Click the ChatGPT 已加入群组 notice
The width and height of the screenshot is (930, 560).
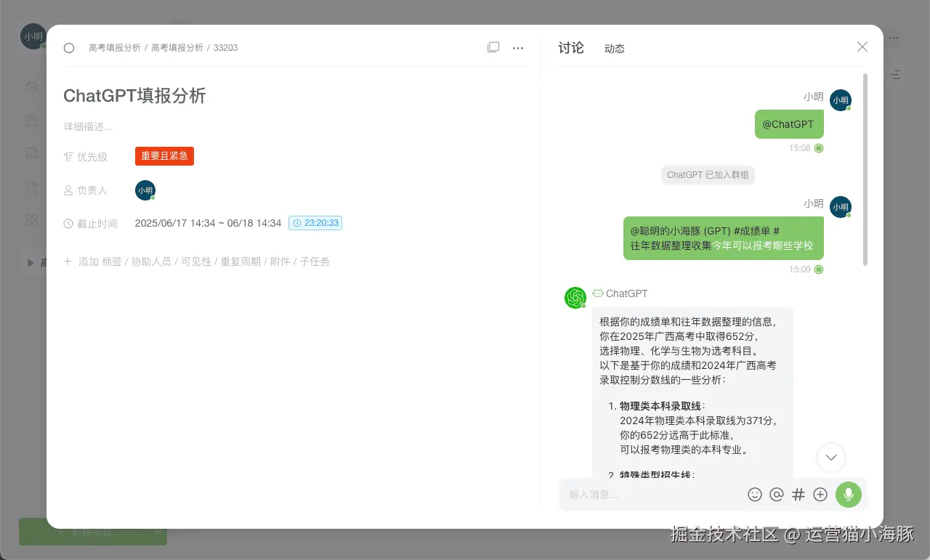click(x=708, y=175)
